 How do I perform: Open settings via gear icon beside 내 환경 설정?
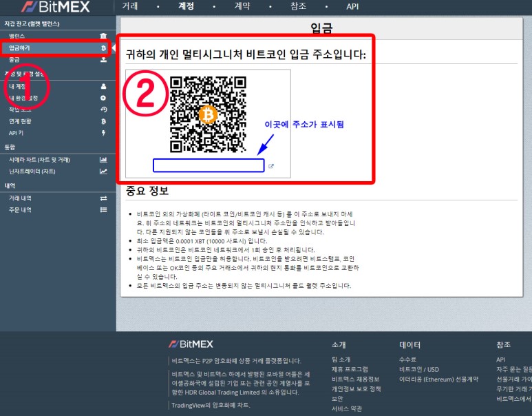[103, 98]
